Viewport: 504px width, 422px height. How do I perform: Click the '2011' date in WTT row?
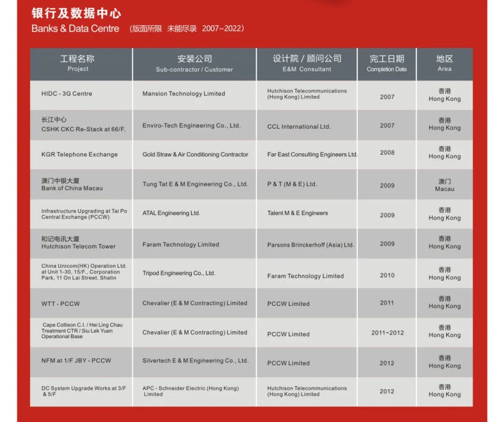point(387,303)
